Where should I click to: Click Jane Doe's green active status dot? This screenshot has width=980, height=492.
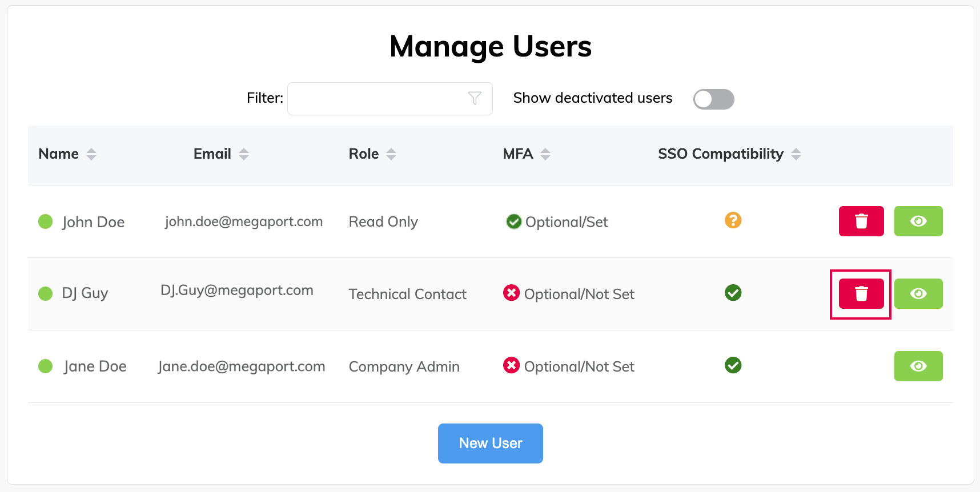46,366
